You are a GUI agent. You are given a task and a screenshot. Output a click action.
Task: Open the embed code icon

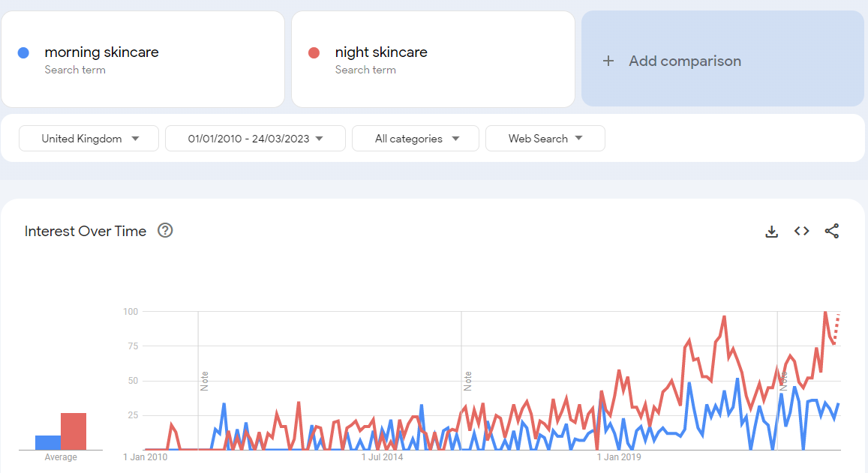pyautogui.click(x=801, y=231)
